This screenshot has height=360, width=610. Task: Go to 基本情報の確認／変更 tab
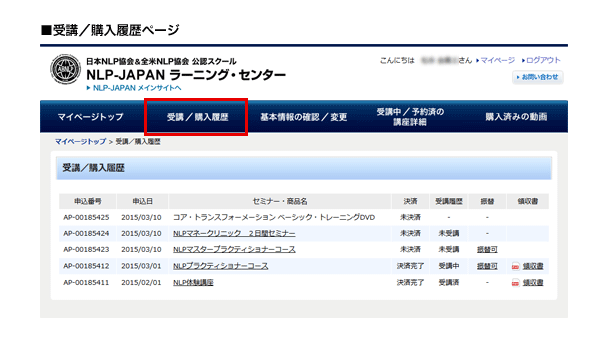303,117
